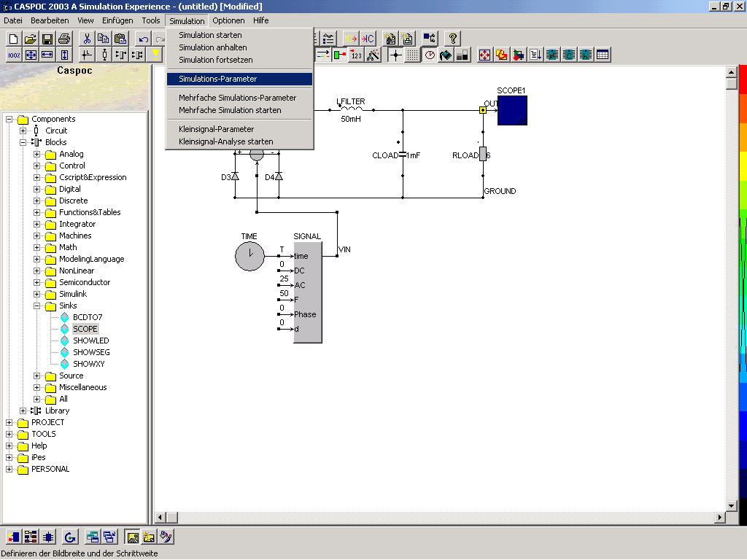This screenshot has height=560, width=747.
Task: Print using the printer icon
Action: pyautogui.click(x=64, y=39)
